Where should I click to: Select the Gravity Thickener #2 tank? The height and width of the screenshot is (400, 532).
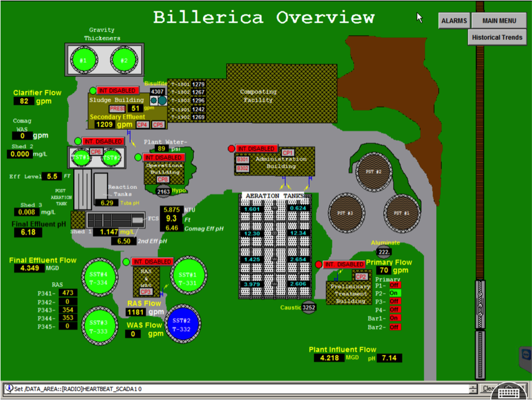(125, 60)
